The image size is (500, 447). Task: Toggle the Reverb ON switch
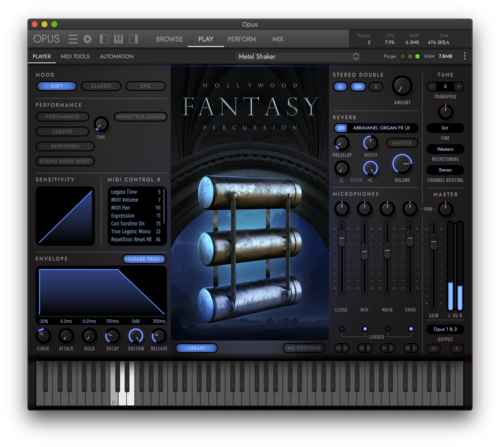(x=341, y=128)
